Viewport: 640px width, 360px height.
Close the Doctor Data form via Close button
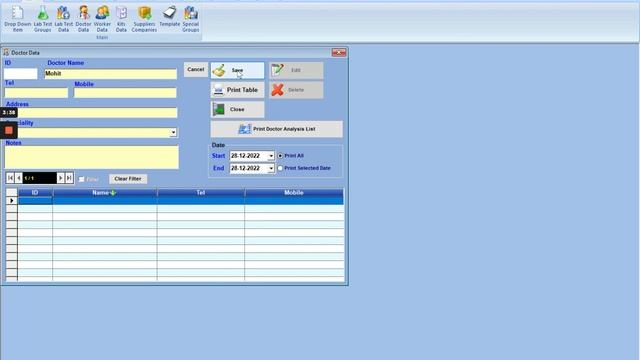[238, 109]
